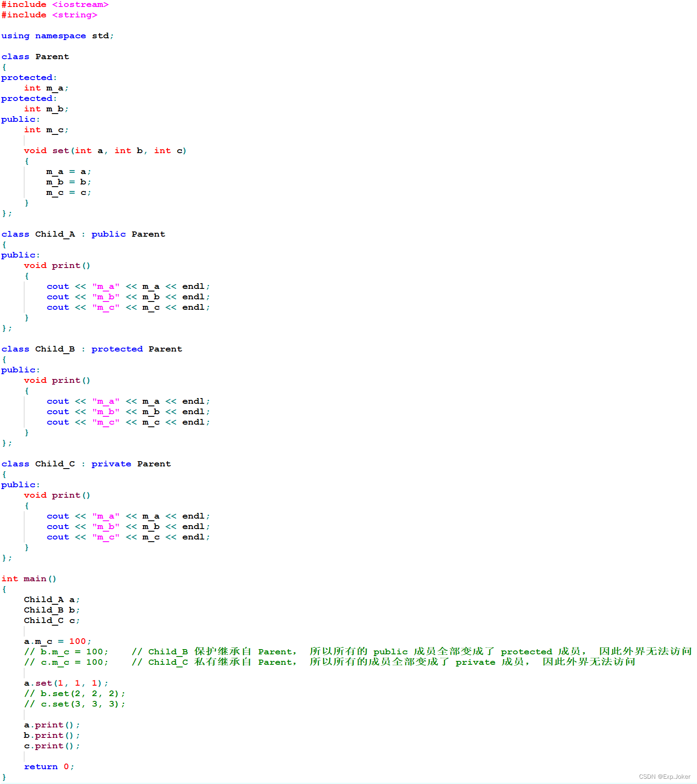The height and width of the screenshot is (784, 697).
Task: Click the #include <iostream> line
Action: 55,4
